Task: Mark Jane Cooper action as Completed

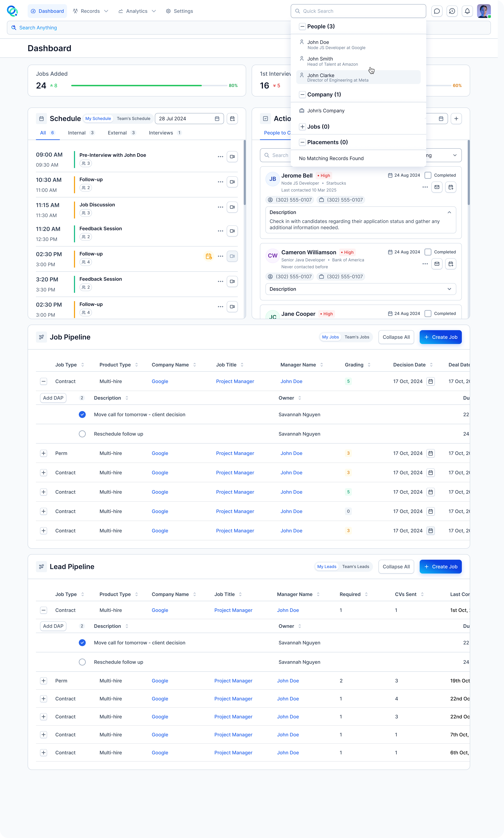Action: point(428,313)
